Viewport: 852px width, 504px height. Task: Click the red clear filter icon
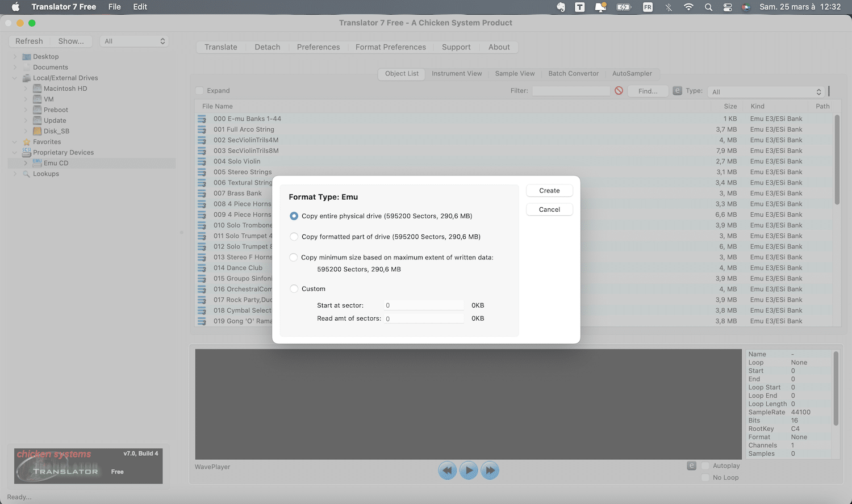619,91
